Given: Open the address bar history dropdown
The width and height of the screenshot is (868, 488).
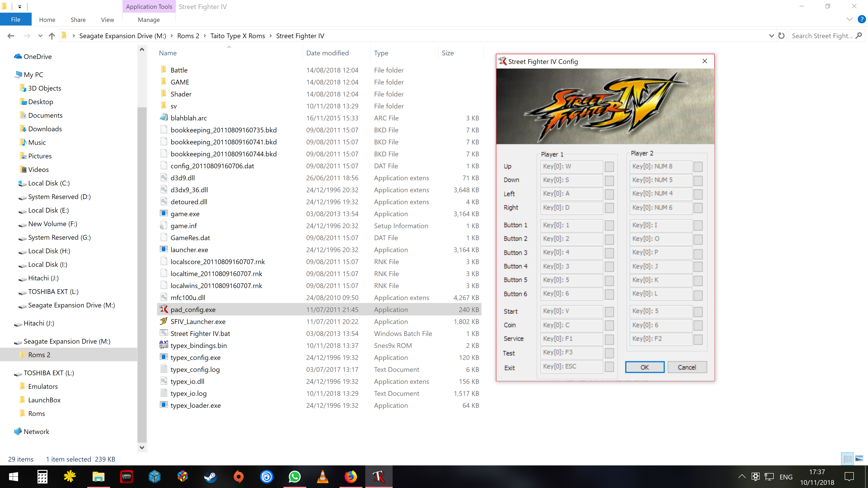Looking at the screenshot, I should (x=771, y=36).
